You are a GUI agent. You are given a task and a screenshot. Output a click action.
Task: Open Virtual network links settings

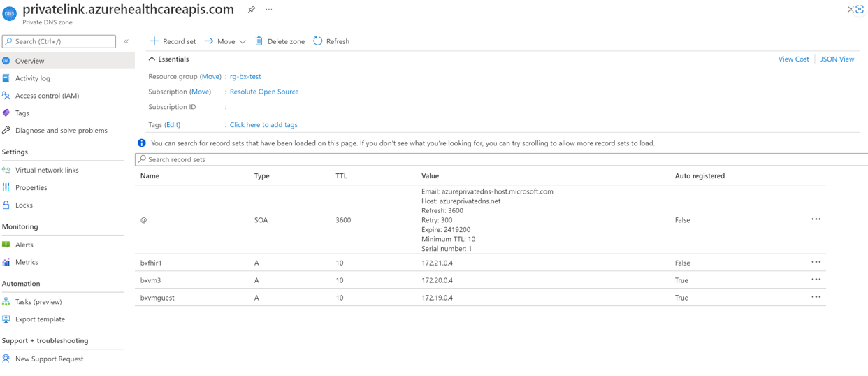pyautogui.click(x=47, y=171)
